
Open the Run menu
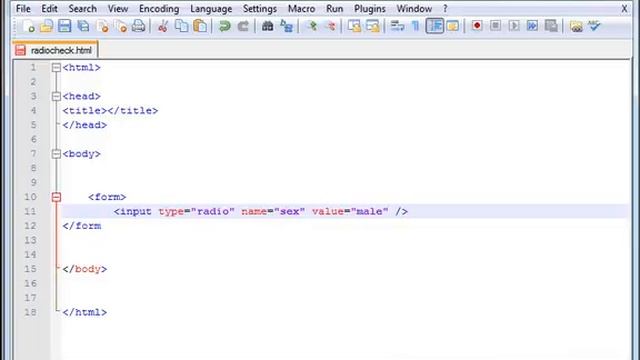tap(334, 9)
